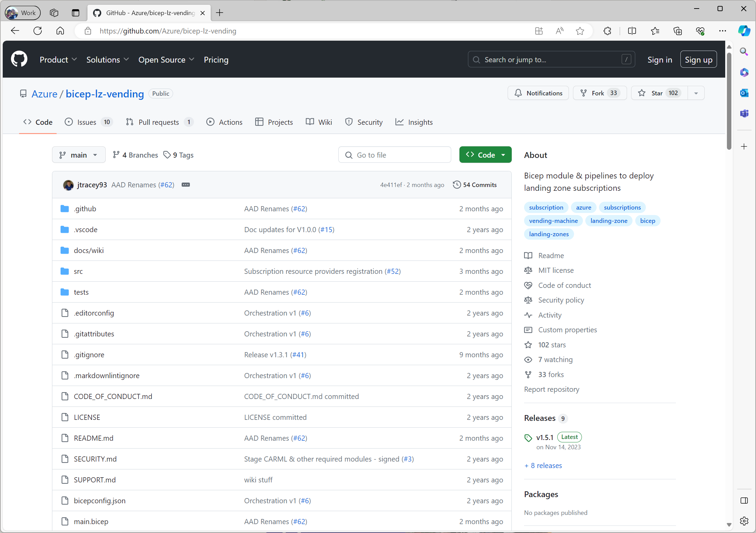
Task: Open browser extensions puzzle icon
Action: pos(607,31)
